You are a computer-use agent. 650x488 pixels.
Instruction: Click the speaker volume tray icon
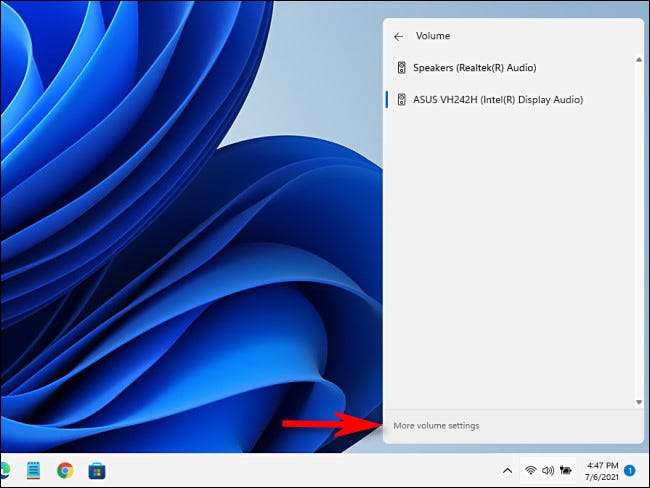point(547,470)
